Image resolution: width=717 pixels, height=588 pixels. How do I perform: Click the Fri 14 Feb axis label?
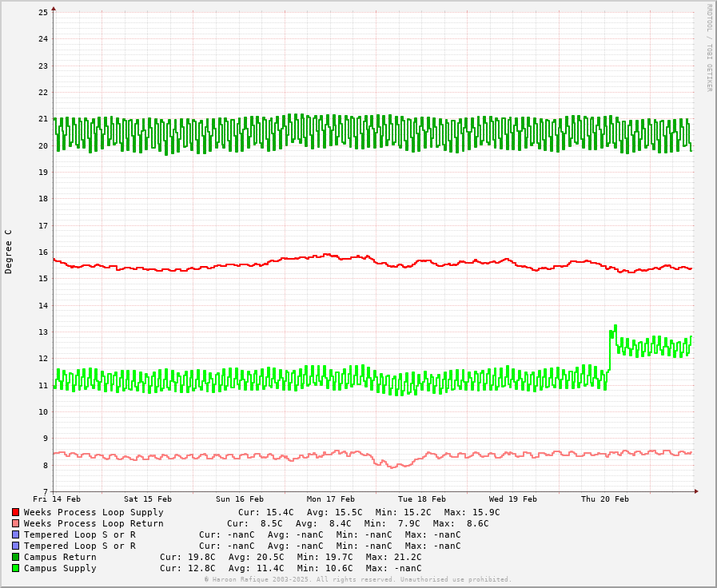(x=57, y=499)
